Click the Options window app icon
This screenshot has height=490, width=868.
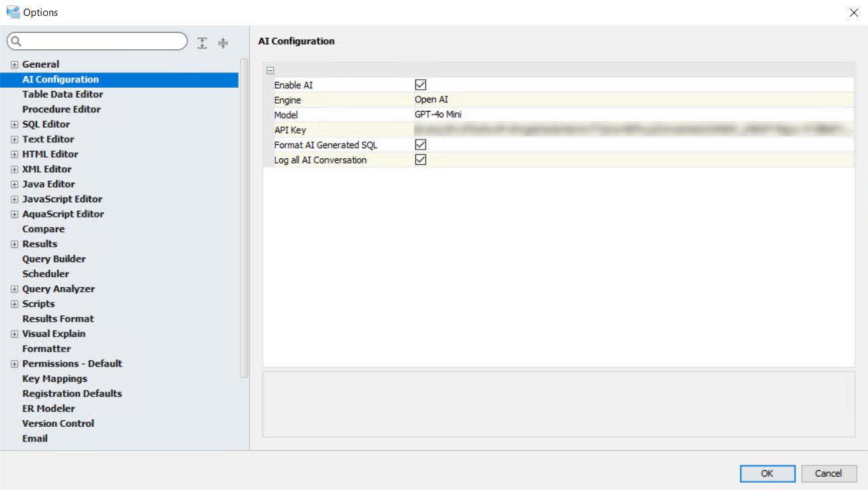click(13, 12)
